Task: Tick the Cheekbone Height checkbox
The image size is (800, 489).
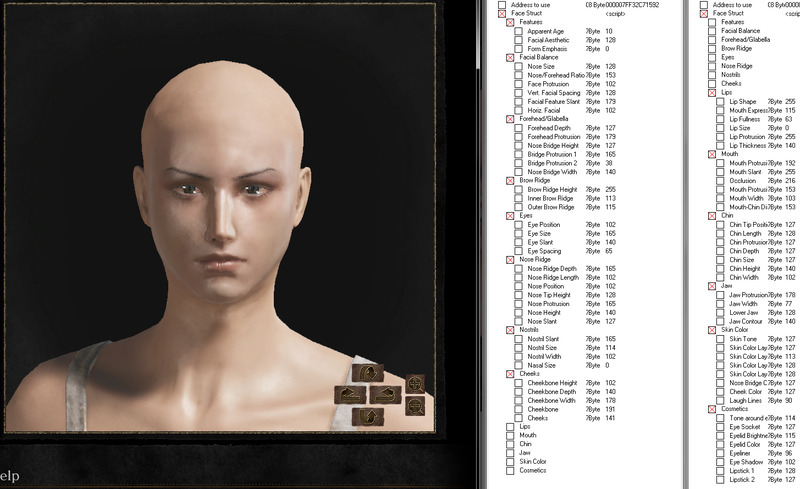Action: click(x=518, y=383)
